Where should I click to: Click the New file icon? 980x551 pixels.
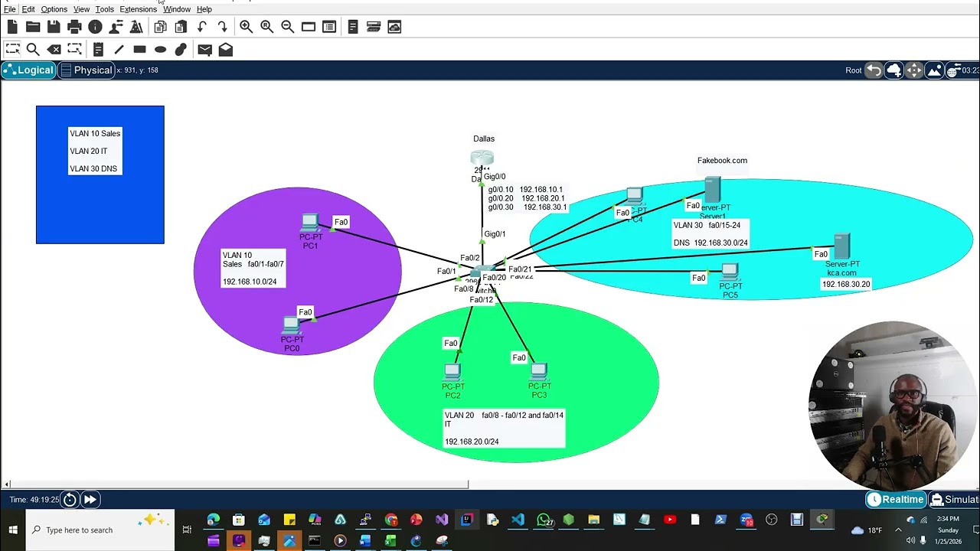pyautogui.click(x=12, y=27)
